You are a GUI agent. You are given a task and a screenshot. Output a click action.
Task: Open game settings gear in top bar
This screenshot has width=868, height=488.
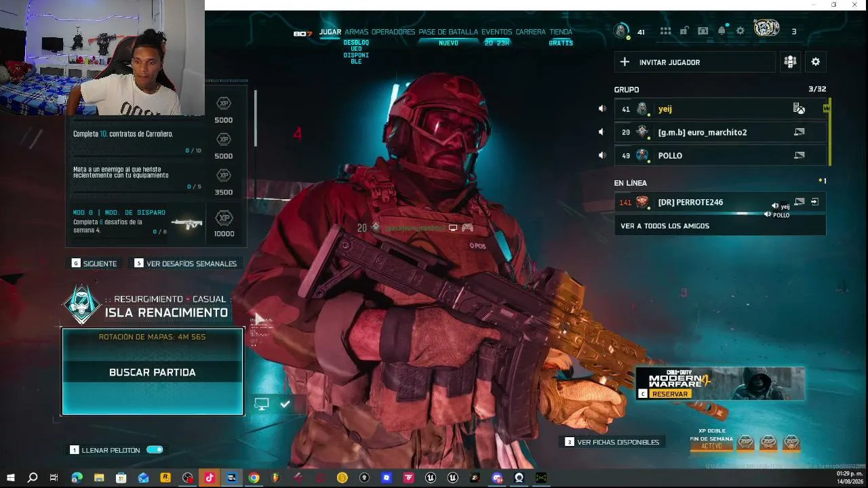coord(741,31)
